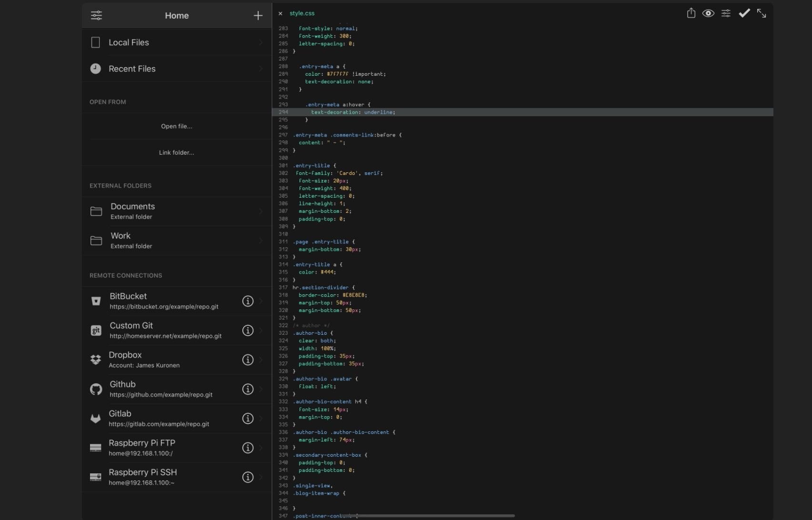Expand the Dropbox connection chevron
Image resolution: width=812 pixels, height=520 pixels.
(x=261, y=360)
